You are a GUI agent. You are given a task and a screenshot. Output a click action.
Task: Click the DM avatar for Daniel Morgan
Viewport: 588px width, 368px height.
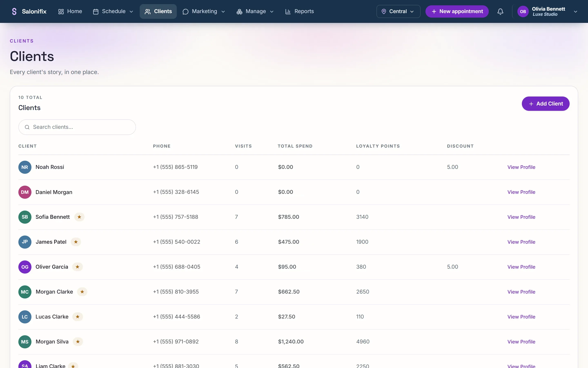coord(25,192)
